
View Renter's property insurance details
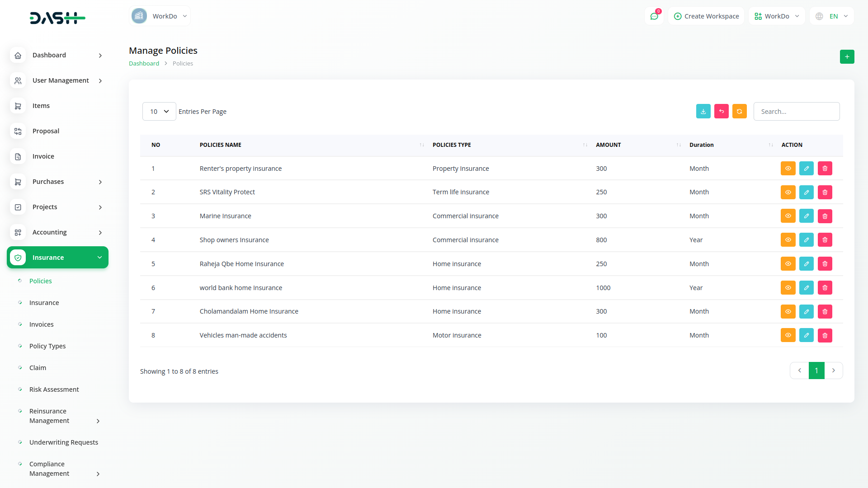pyautogui.click(x=788, y=169)
